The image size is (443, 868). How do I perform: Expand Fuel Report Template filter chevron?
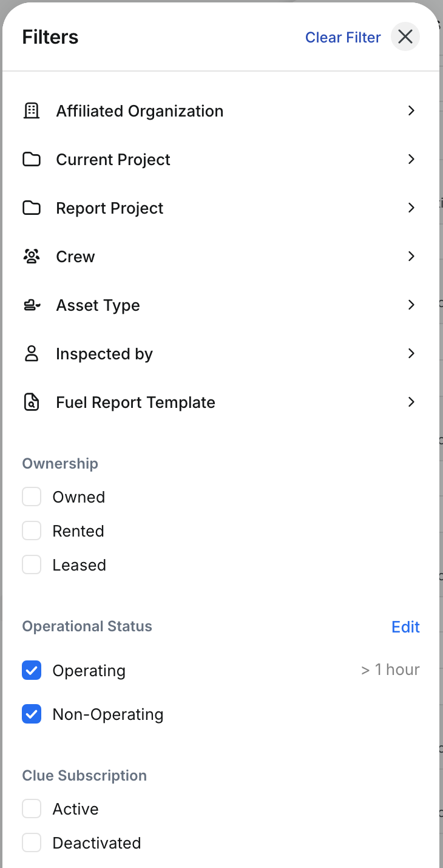click(x=411, y=402)
